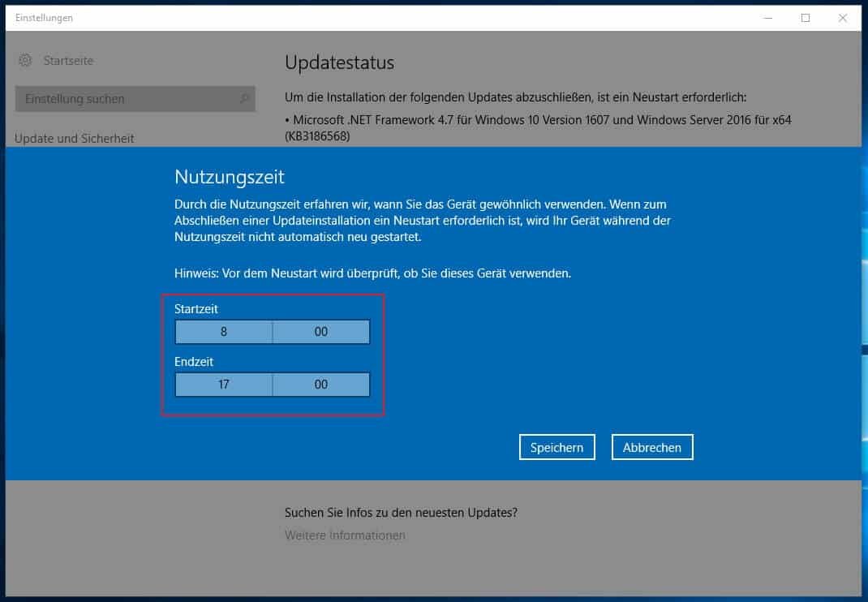
Task: Save active hours with Speichern
Action: (556, 447)
